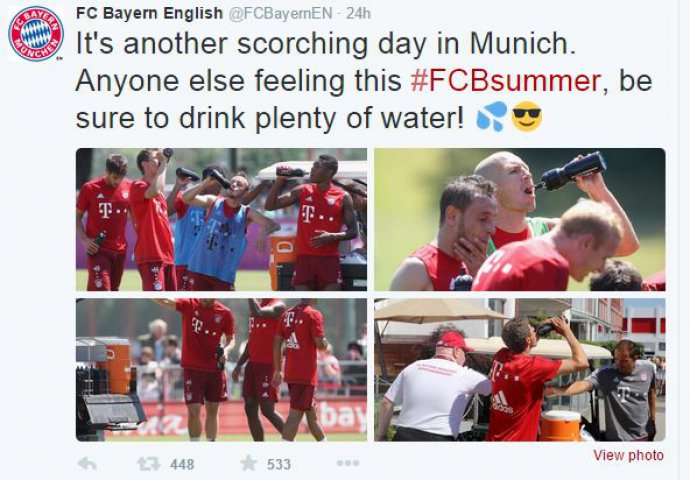Image resolution: width=690 pixels, height=480 pixels.
Task: Open the #FCBsummer hashtag
Action: click(506, 81)
